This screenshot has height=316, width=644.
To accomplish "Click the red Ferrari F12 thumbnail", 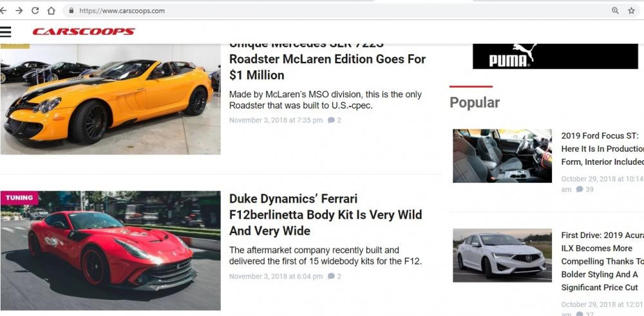I will [110, 251].
